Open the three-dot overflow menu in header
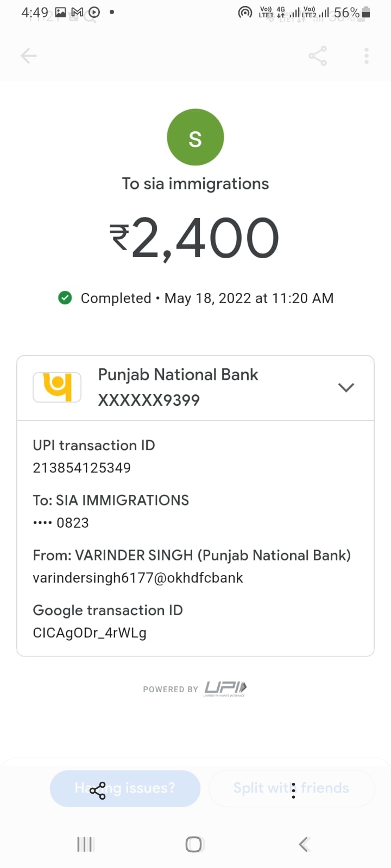 [367, 55]
